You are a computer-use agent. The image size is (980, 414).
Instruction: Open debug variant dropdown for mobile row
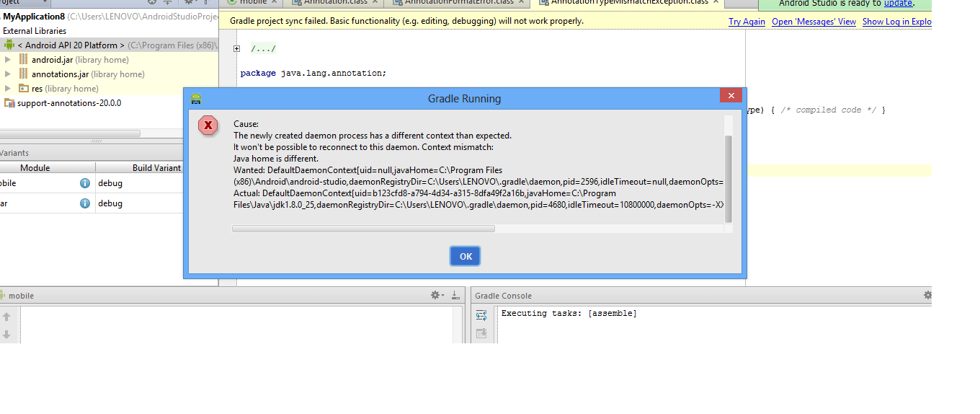[x=140, y=183]
